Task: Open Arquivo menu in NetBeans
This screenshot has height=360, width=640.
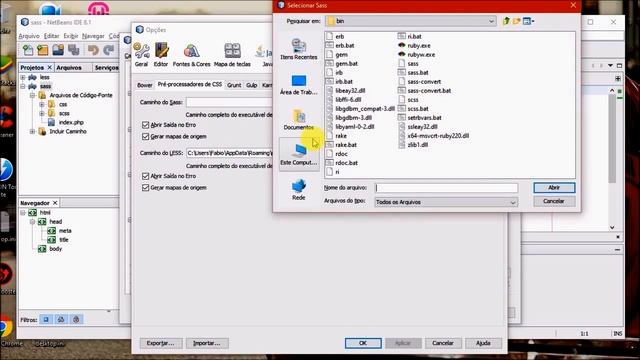Action: pyautogui.click(x=29, y=36)
